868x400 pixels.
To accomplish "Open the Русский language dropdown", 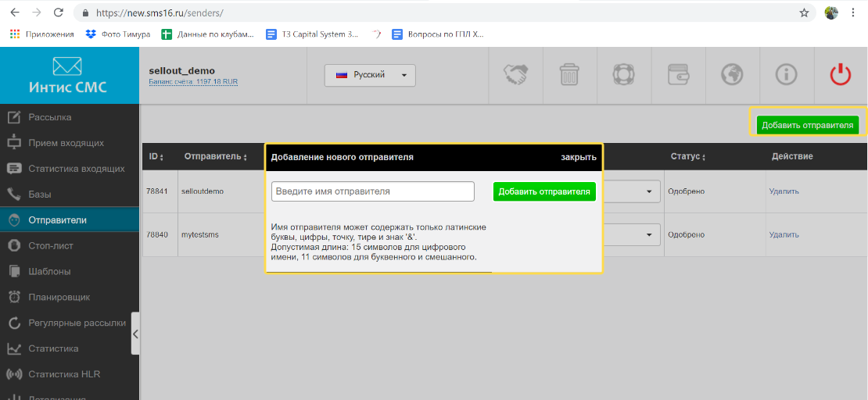I will pos(370,75).
